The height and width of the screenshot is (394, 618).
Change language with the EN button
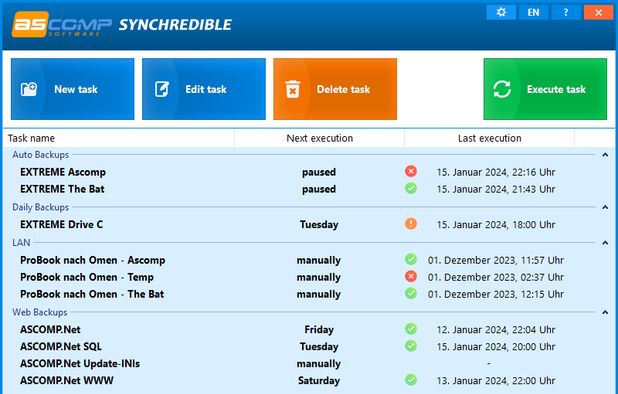click(533, 12)
